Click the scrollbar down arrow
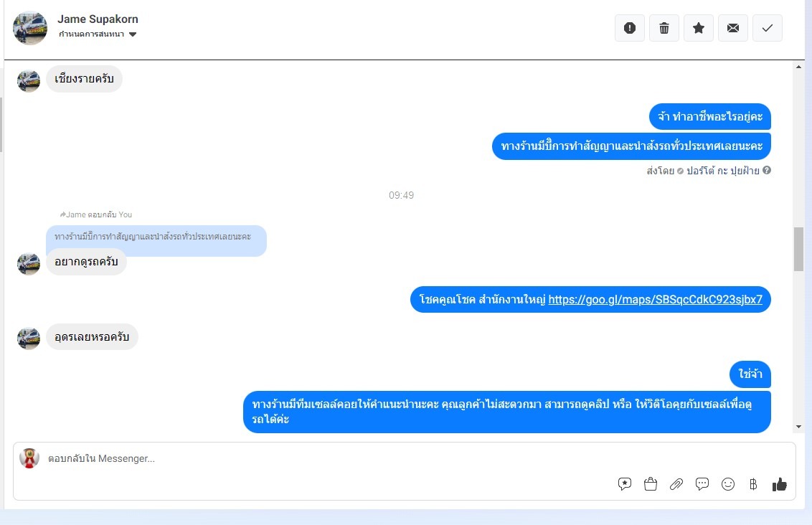The height and width of the screenshot is (525, 812). (x=798, y=427)
